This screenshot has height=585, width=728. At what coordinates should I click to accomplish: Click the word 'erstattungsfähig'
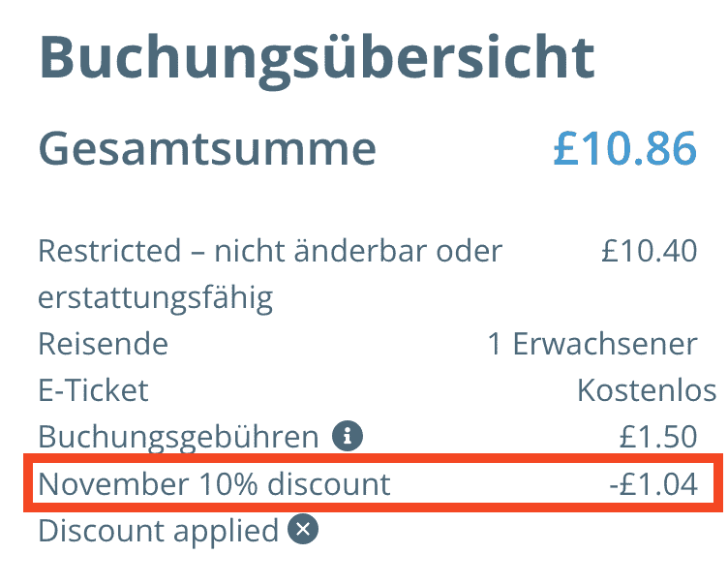(155, 297)
